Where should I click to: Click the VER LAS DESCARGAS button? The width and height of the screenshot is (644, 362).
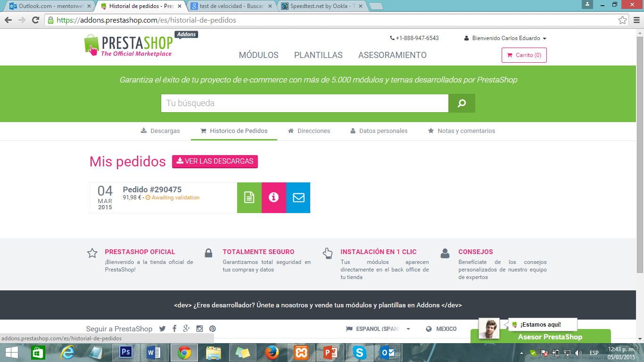215,161
